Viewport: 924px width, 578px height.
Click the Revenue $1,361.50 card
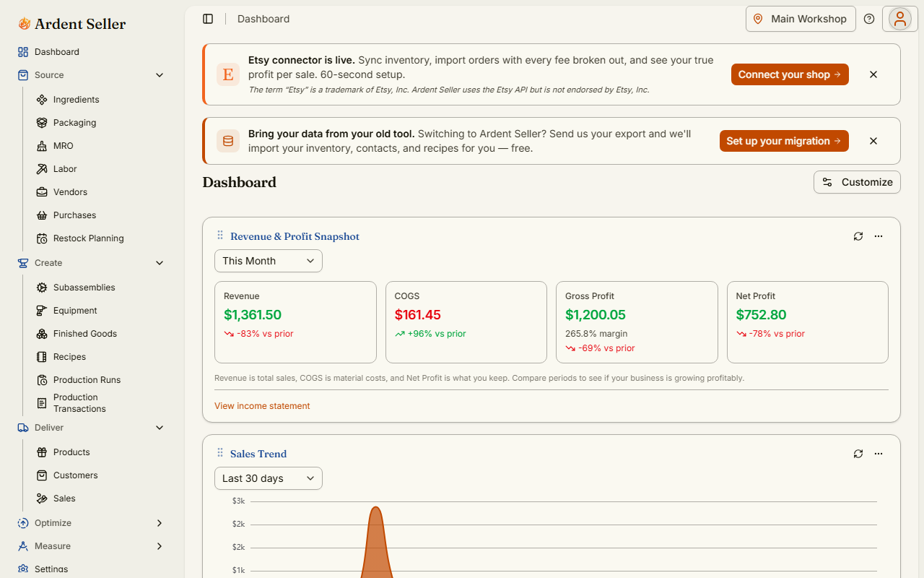295,322
